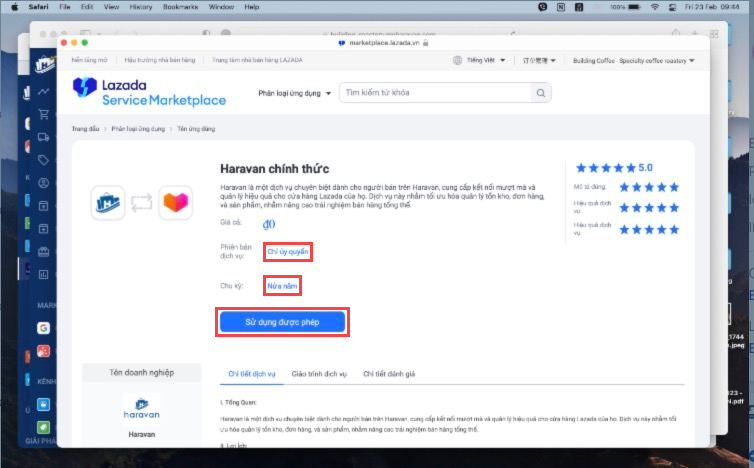The width and height of the screenshot is (754, 468).
Task: Open the bar chart report icon in Haravan sidebar
Action: tap(44, 275)
